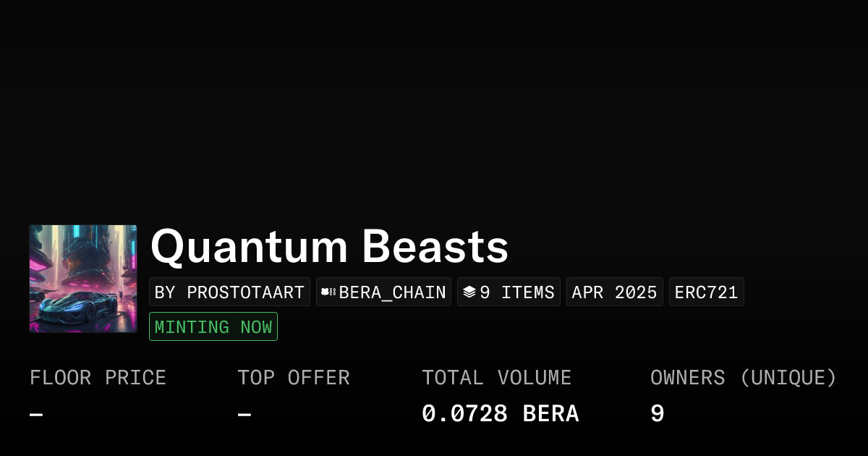
Task: Click the green MINTING NOW border outline
Action: [213, 313]
